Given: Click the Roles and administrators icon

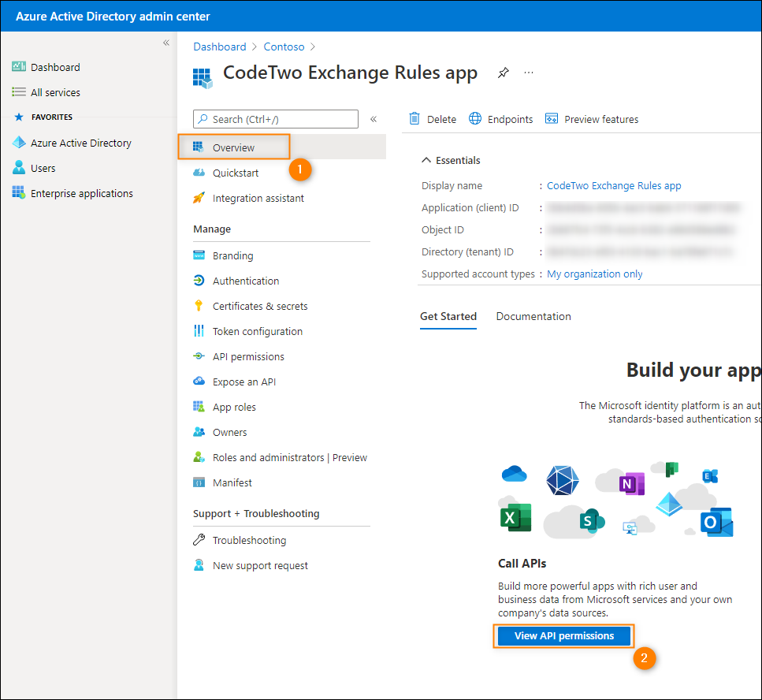Looking at the screenshot, I should coord(199,457).
